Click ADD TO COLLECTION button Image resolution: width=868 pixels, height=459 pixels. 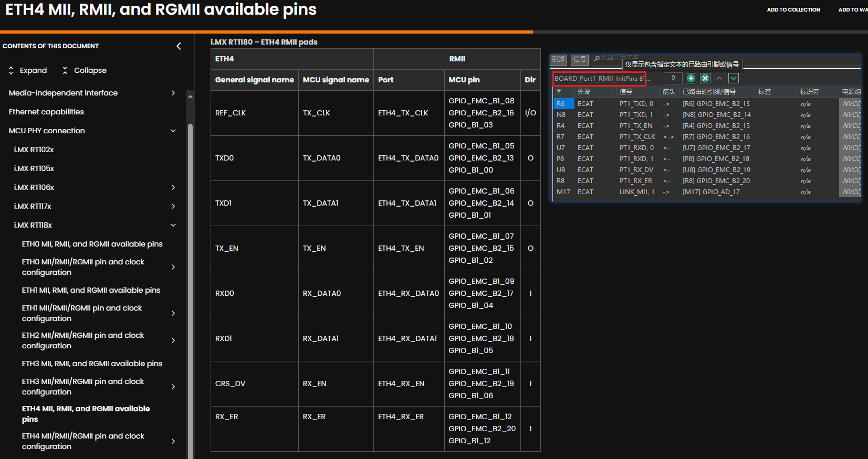click(x=793, y=9)
